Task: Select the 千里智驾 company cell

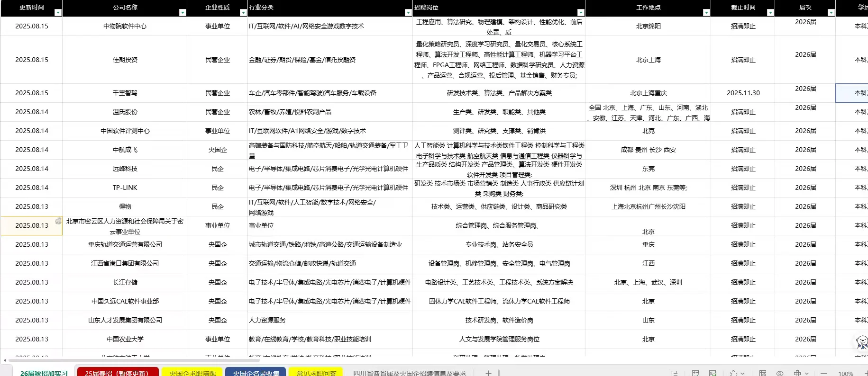Action: pos(125,93)
